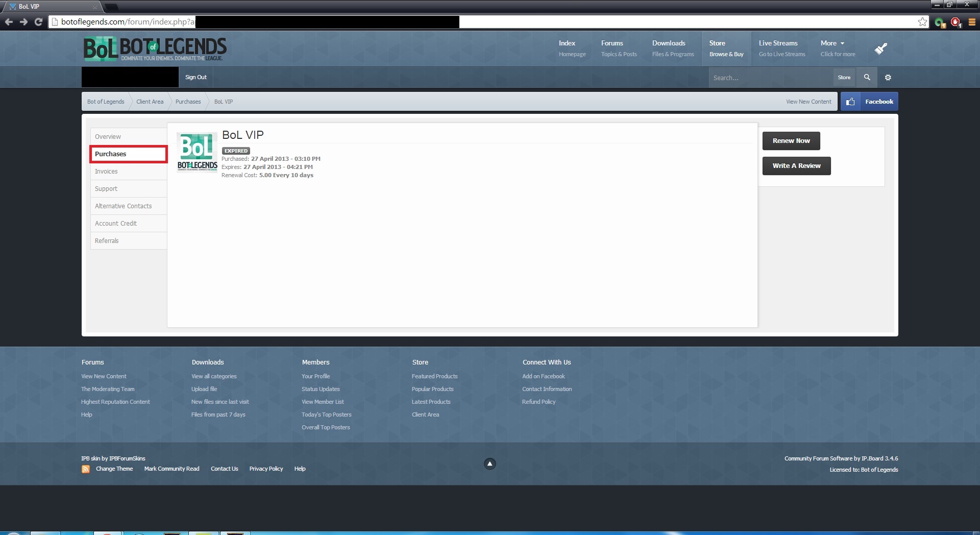Open the Index Homepage menu item
Image resolution: width=980 pixels, height=535 pixels.
pos(572,48)
